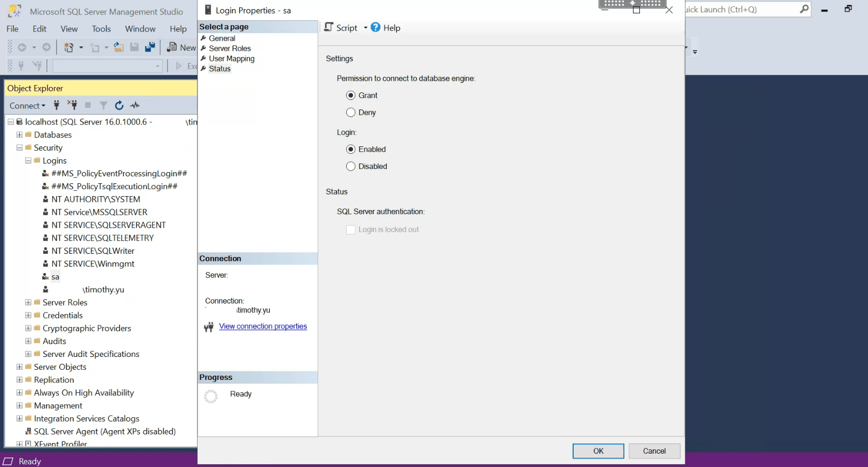Image resolution: width=868 pixels, height=467 pixels.
Task: Open the File menu
Action: point(12,29)
